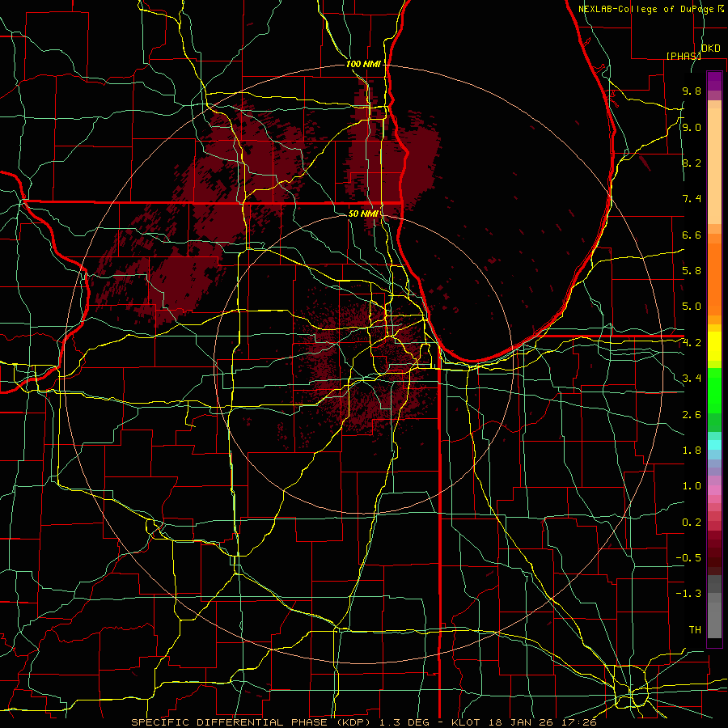Click the 8.2 legend value
This screenshot has width=728, height=728.
pyautogui.click(x=692, y=163)
